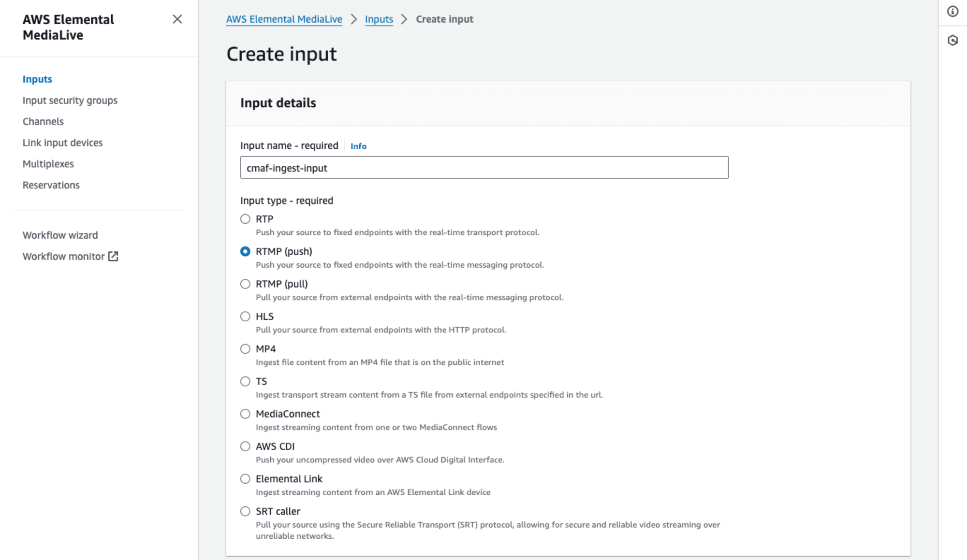Select the TS input type
967x560 pixels.
click(245, 382)
